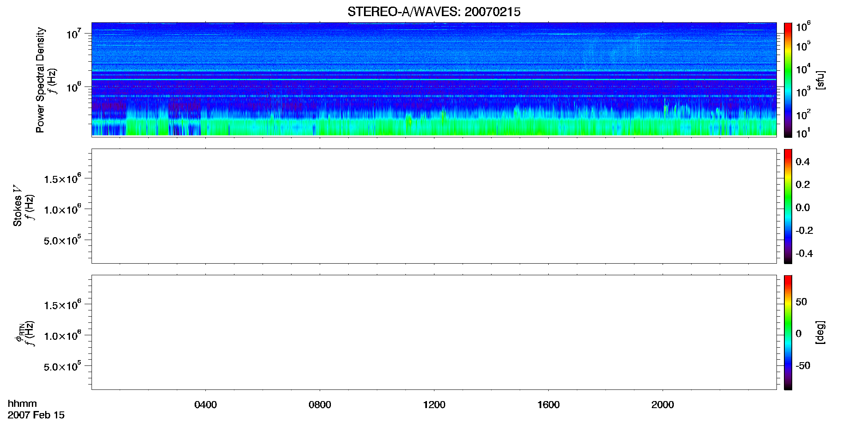Click the 1600 time axis label
The width and height of the screenshot is (868, 447).
(x=548, y=405)
